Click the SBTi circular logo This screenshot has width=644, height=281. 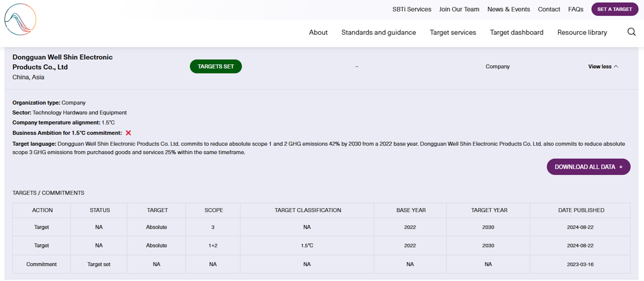(x=20, y=19)
